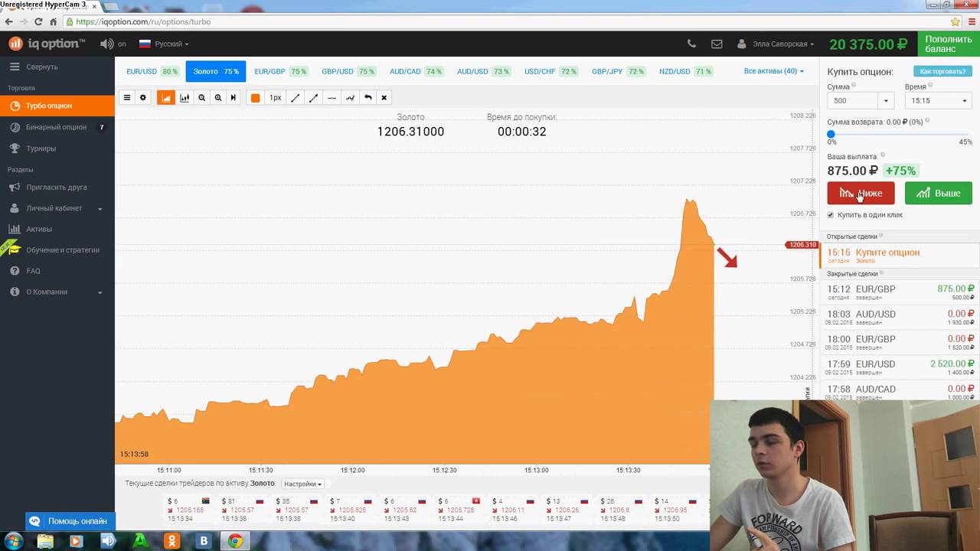Select USD/CHF 72% asset tab
The width and height of the screenshot is (980, 551).
550,71
